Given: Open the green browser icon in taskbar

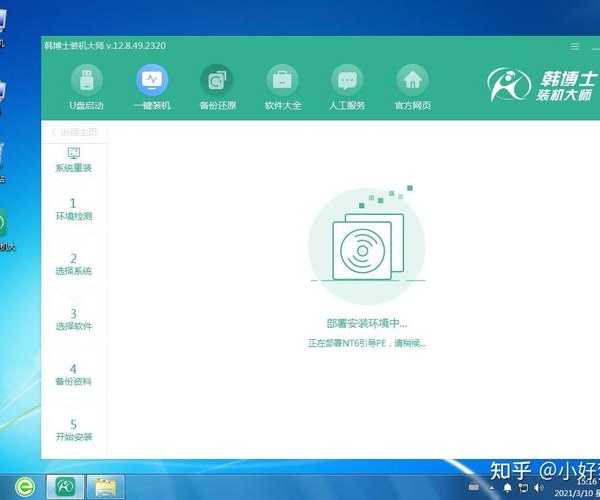Looking at the screenshot, I should coord(26,485).
